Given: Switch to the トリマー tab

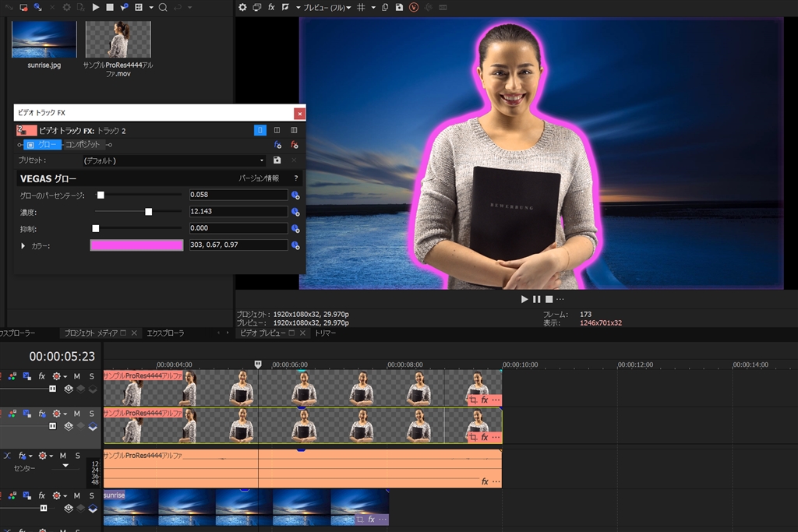Looking at the screenshot, I should click(x=326, y=333).
